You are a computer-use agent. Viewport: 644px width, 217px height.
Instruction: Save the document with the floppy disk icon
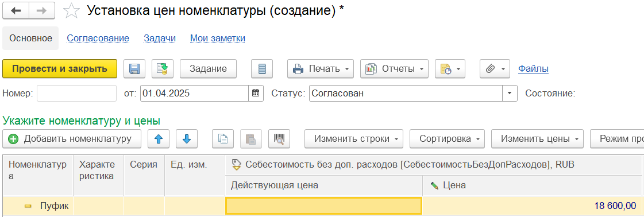[134, 69]
